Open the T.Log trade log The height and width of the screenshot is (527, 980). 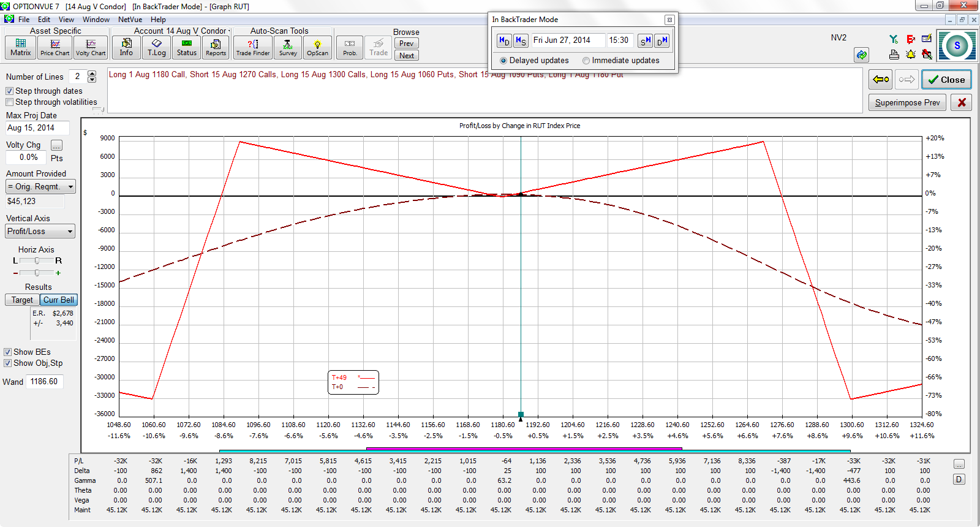157,47
